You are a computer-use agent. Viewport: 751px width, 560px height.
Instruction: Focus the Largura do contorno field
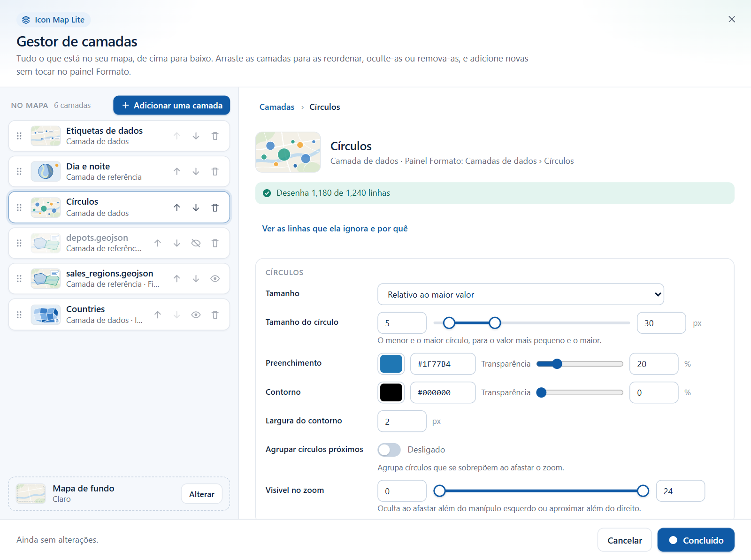402,422
